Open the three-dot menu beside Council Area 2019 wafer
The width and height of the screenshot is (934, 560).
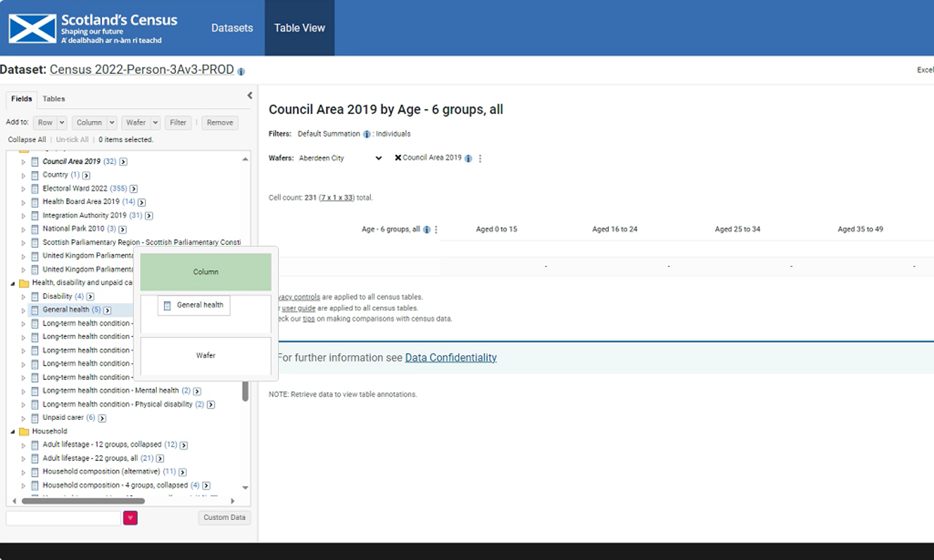(481, 158)
